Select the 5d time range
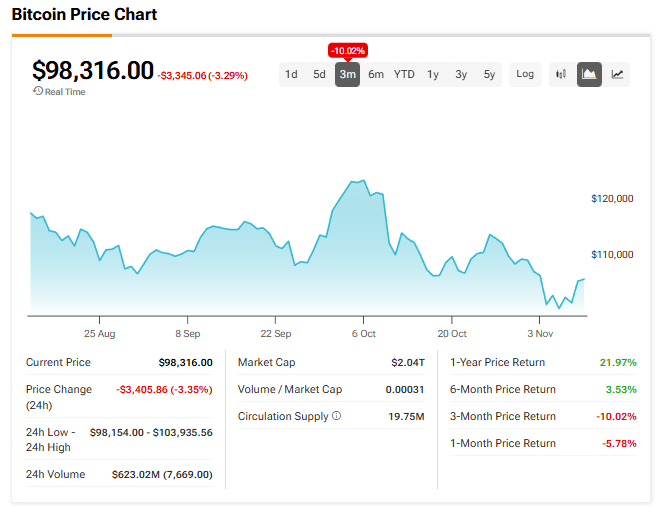 tap(319, 74)
